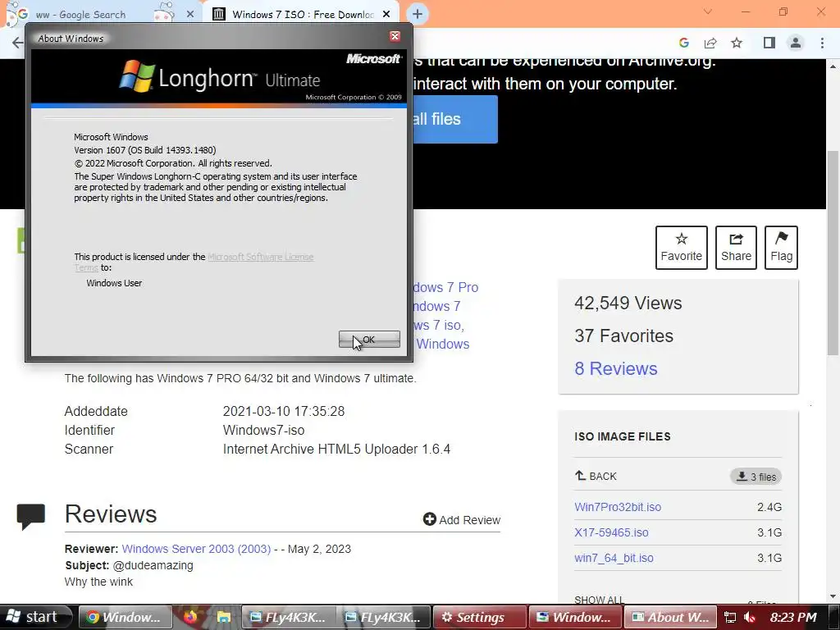Click the Windows topic link
Screen dimensions: 840x630
click(x=442, y=344)
